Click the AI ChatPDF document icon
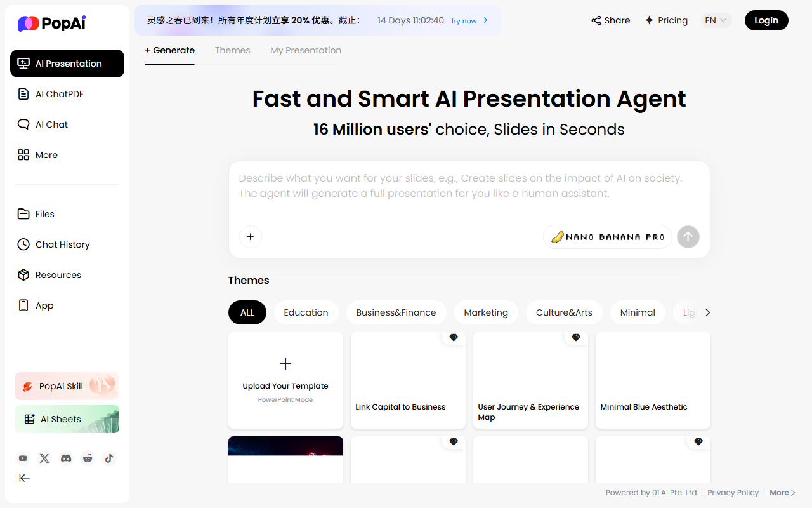The width and height of the screenshot is (812, 508). [23, 94]
